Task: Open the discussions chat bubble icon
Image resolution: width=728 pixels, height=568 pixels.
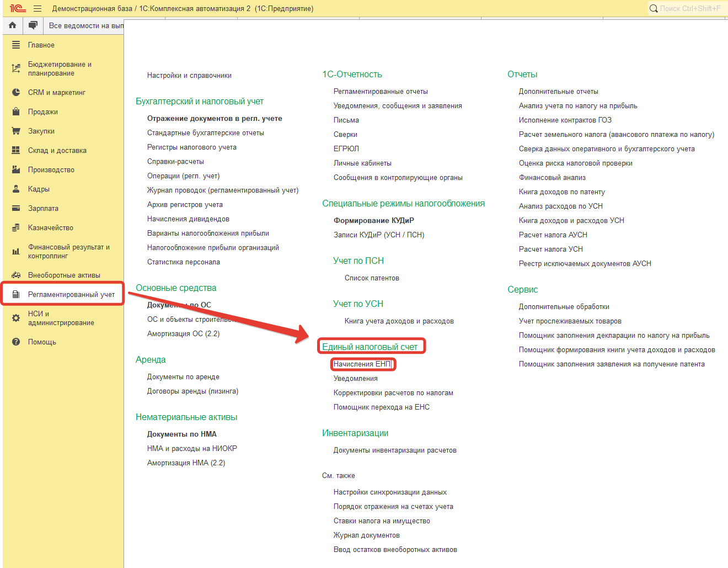Action: pyautogui.click(x=33, y=25)
